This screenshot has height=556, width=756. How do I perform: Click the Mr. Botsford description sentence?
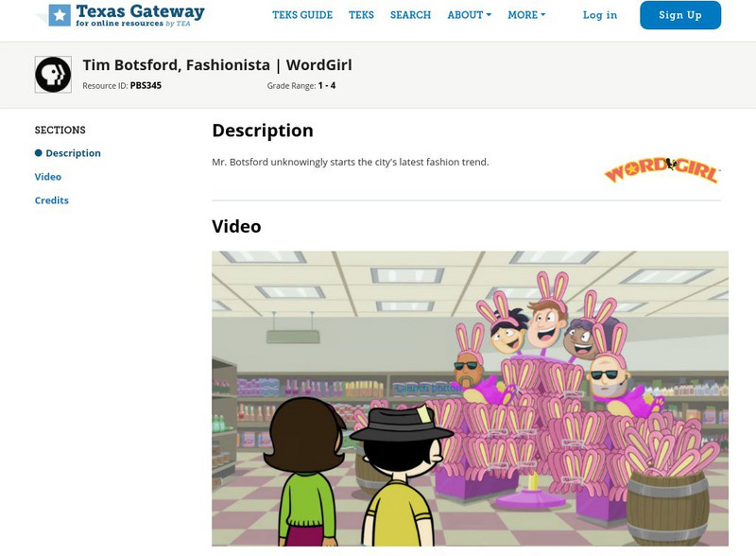[351, 163]
